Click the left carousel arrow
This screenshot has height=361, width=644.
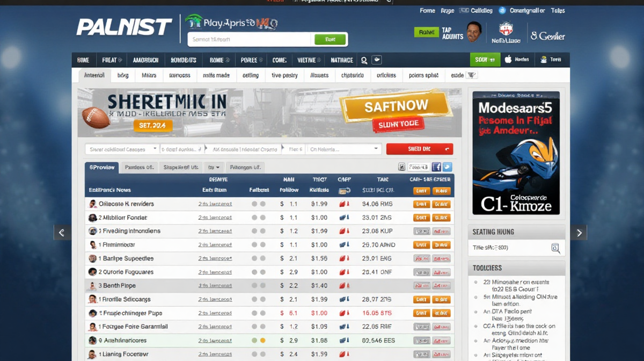(62, 233)
